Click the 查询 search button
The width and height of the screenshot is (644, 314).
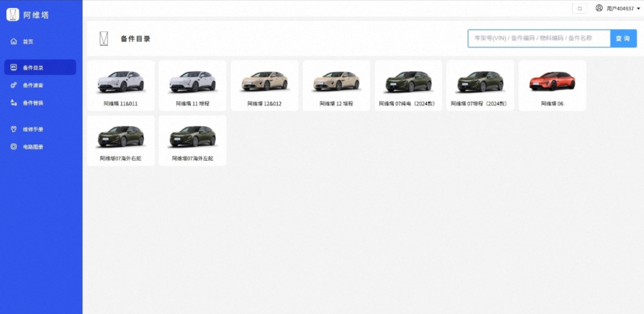[x=623, y=39]
